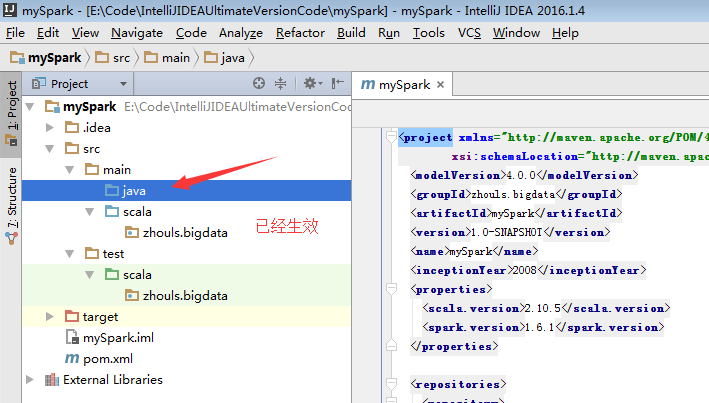Fold the properties opening tag in gutter
The height and width of the screenshot is (403, 709).
pyautogui.click(x=391, y=289)
